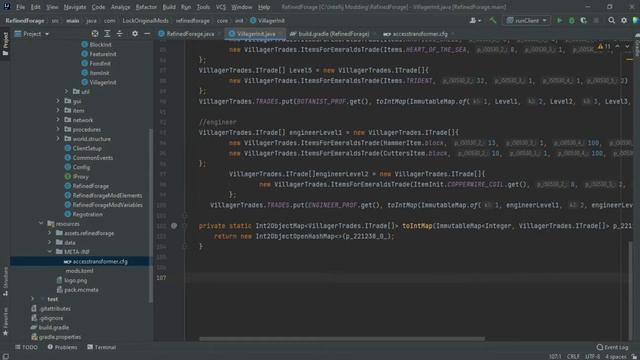Toggle the Structure side panel tab
The height and width of the screenshot is (360, 640).
tap(5, 281)
